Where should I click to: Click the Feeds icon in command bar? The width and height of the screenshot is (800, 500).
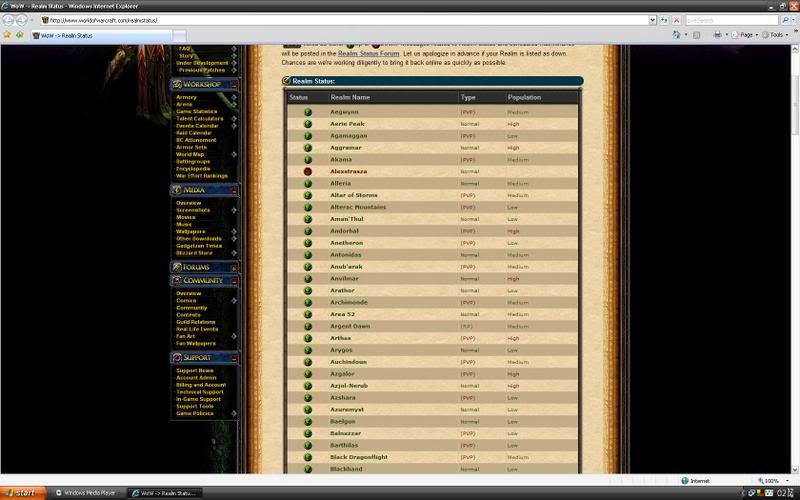tap(696, 35)
